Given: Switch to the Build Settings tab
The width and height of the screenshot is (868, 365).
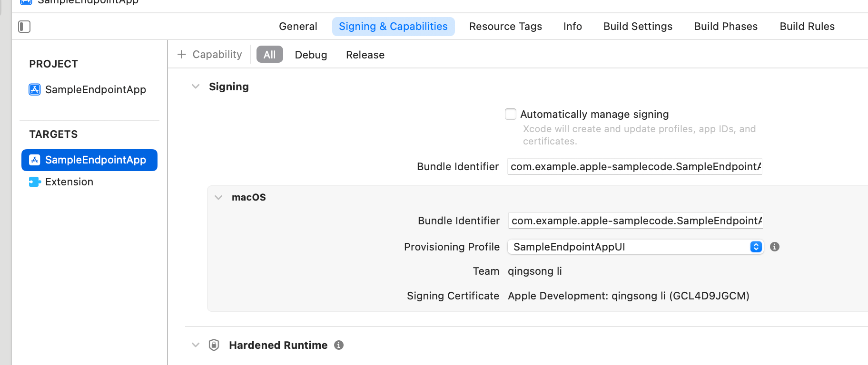Looking at the screenshot, I should click(x=638, y=27).
